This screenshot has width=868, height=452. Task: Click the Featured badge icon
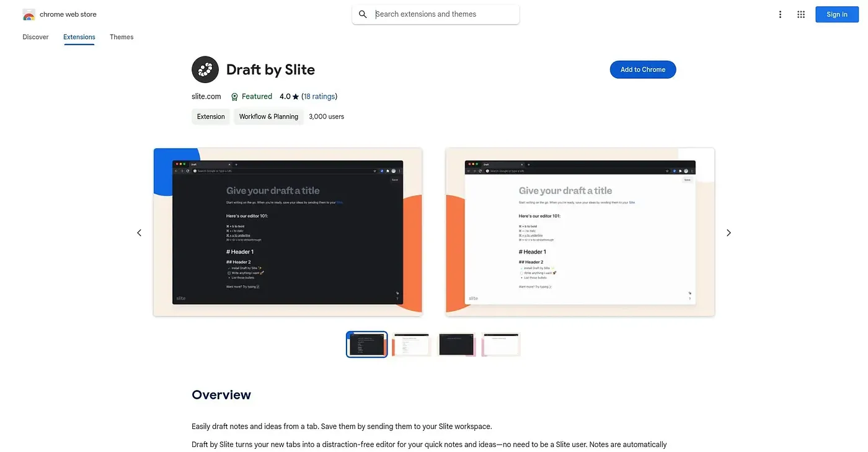click(x=234, y=97)
